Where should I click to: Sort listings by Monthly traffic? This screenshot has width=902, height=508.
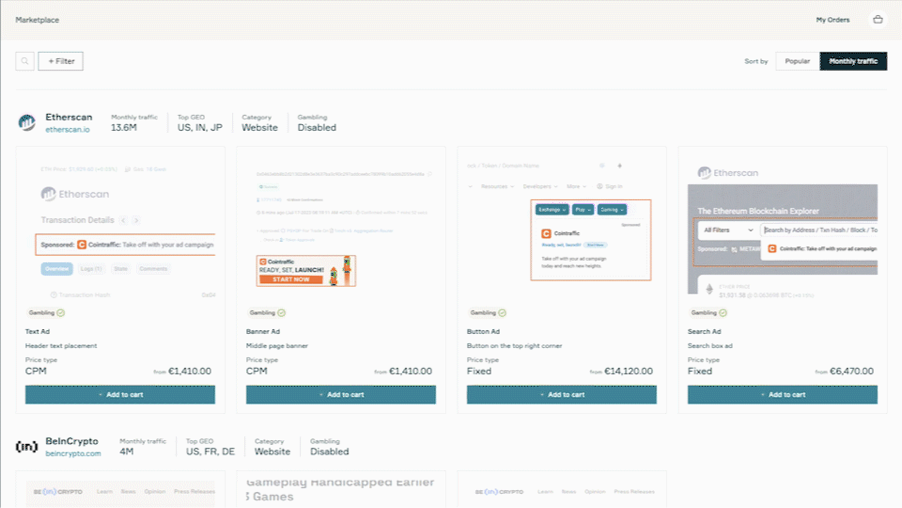pos(853,61)
